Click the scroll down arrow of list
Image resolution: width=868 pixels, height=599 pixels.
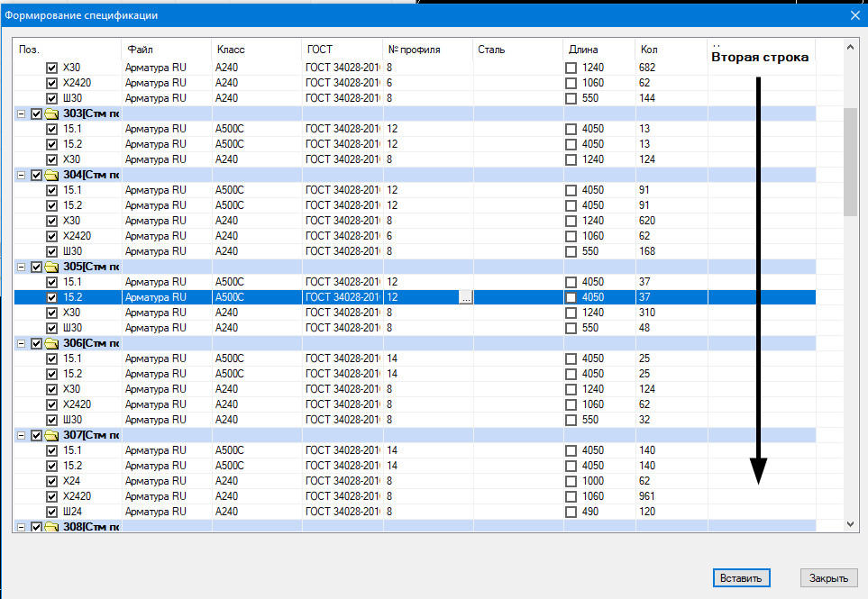pyautogui.click(x=849, y=523)
